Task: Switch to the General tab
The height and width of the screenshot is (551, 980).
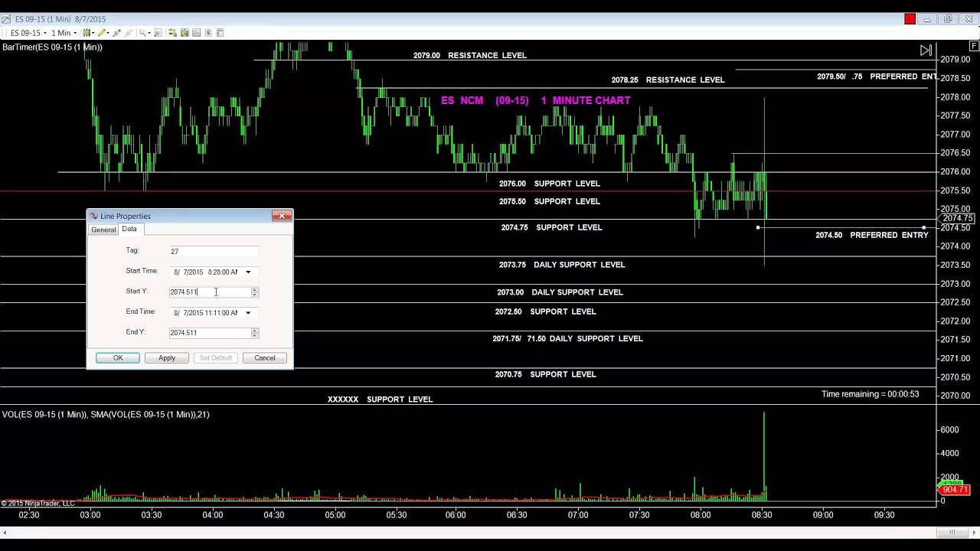Action: 103,230
